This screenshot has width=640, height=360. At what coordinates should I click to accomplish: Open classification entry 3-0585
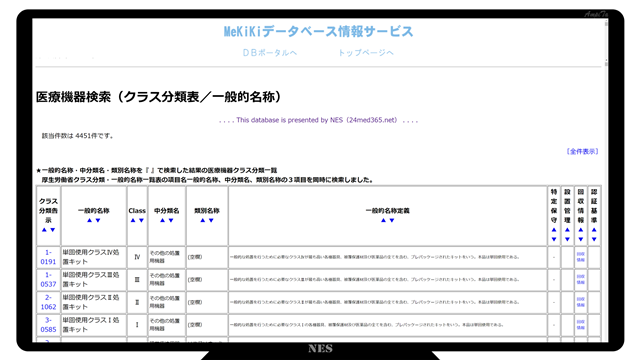pos(48,325)
